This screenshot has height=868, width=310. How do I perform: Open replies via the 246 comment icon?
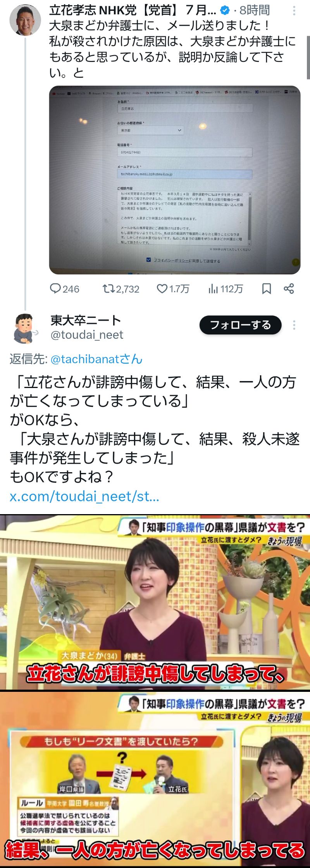click(x=55, y=288)
